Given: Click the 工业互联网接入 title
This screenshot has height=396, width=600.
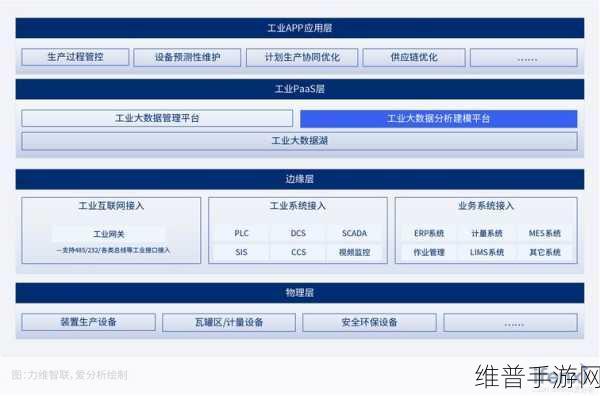Looking at the screenshot, I should click(111, 206).
